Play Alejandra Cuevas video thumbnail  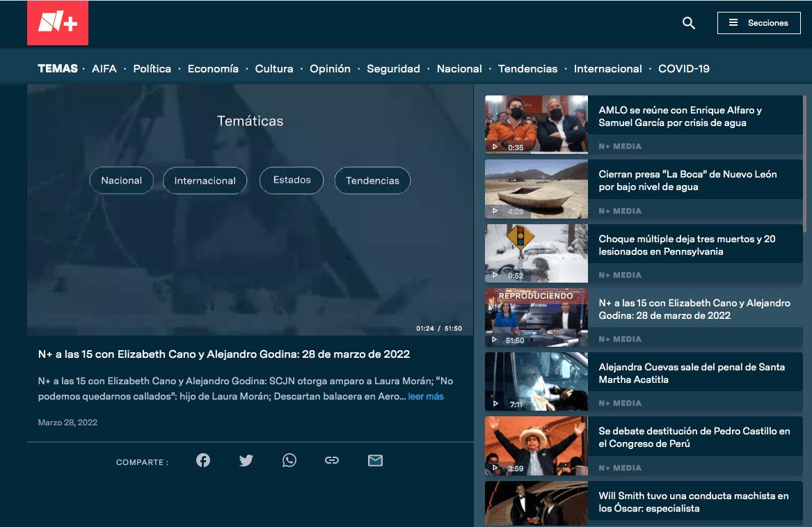click(x=536, y=382)
